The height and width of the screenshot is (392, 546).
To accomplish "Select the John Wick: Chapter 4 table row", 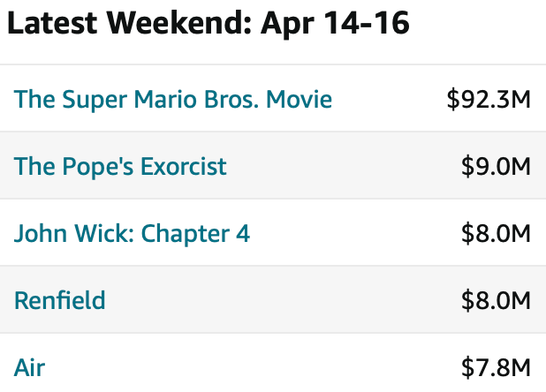I will 353,233.
